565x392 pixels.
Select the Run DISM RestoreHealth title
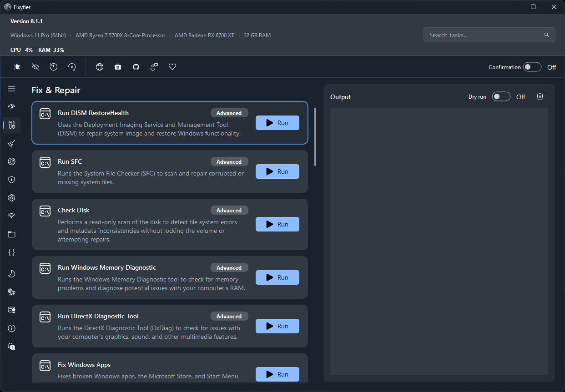(x=93, y=113)
